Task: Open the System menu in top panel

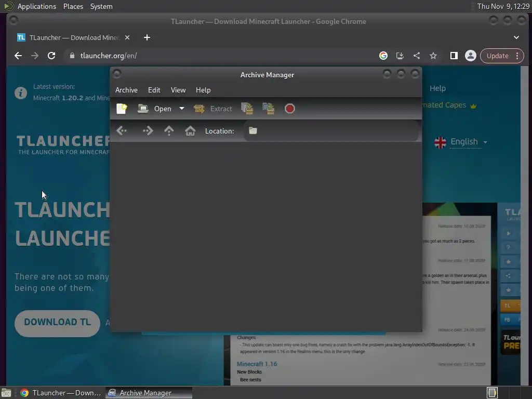Action: 101,6
